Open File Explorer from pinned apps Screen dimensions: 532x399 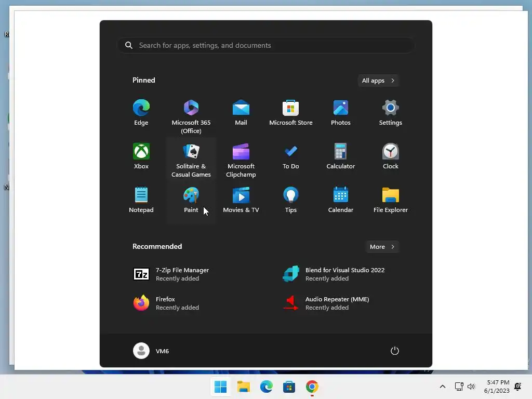391,200
